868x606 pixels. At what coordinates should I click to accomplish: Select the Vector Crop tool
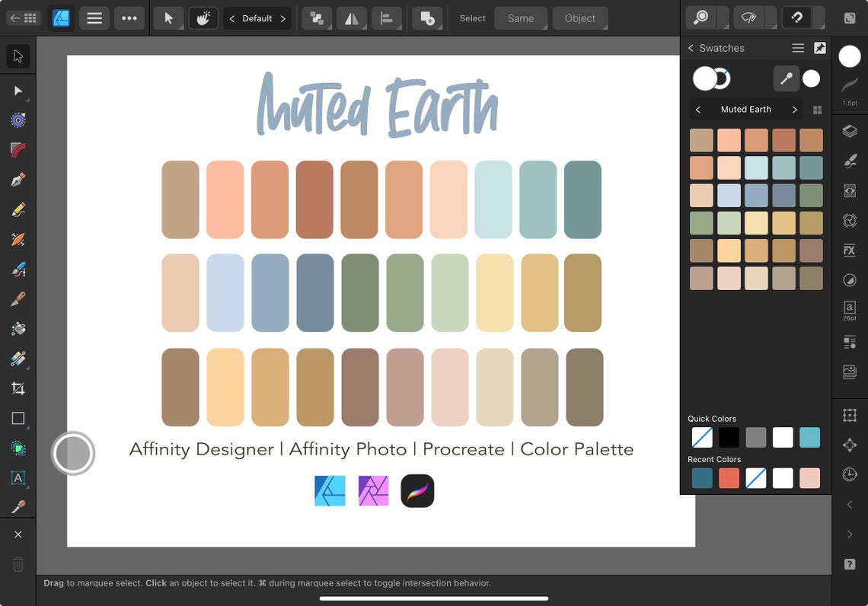click(18, 388)
